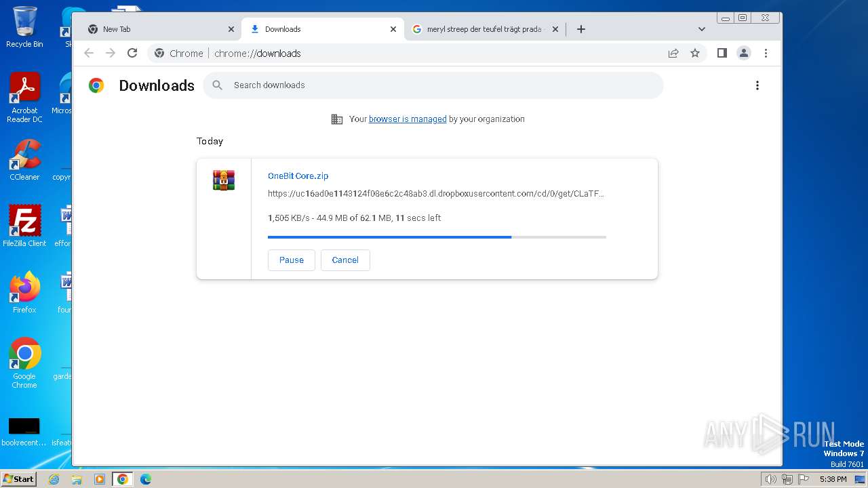Click the browser forward arrow

point(111,53)
